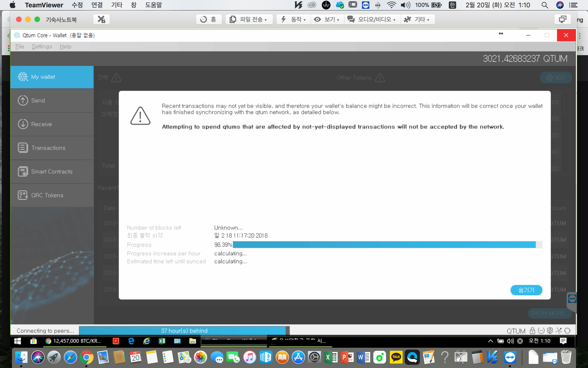Open Microsoft Store in remote taskbar
The width and height of the screenshot is (588, 368).
coord(33,341)
